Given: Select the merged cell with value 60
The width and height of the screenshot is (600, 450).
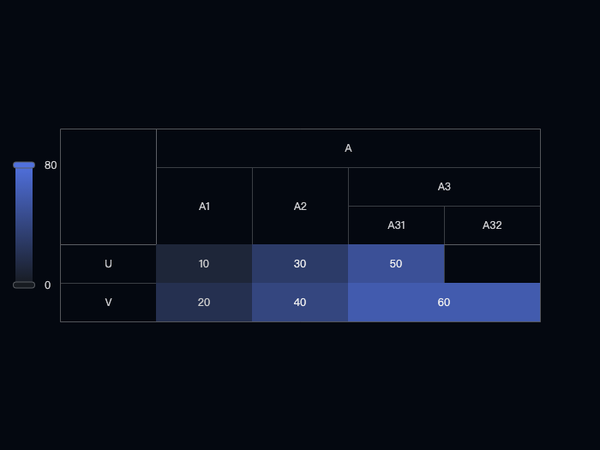Looking at the screenshot, I should click(x=444, y=302).
